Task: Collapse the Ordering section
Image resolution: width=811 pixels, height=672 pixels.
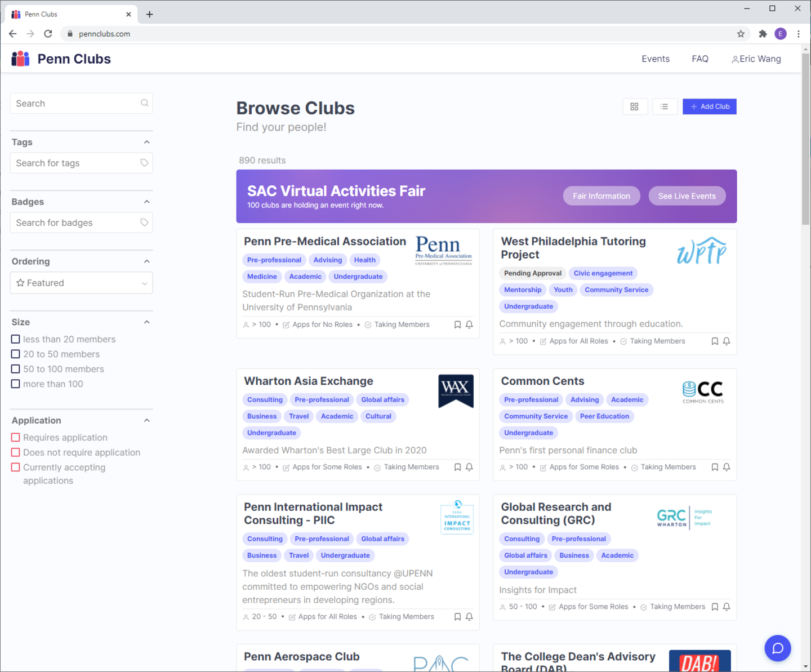Action: pos(146,261)
